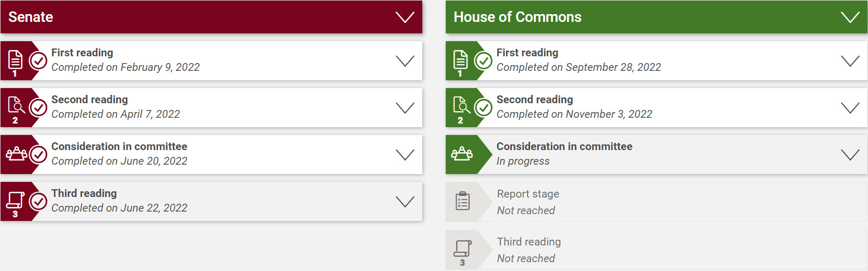The image size is (868, 271).
Task: Expand Commons Second reading chevron
Action: [x=850, y=108]
